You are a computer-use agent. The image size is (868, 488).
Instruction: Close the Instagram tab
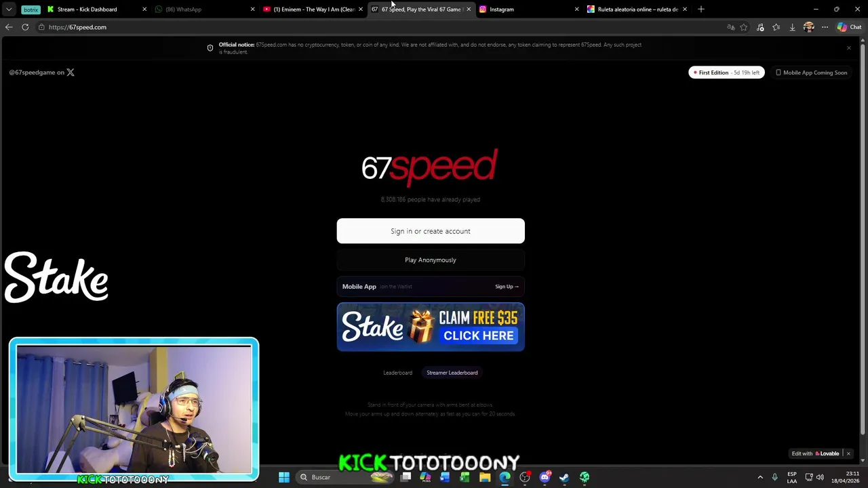(x=576, y=9)
